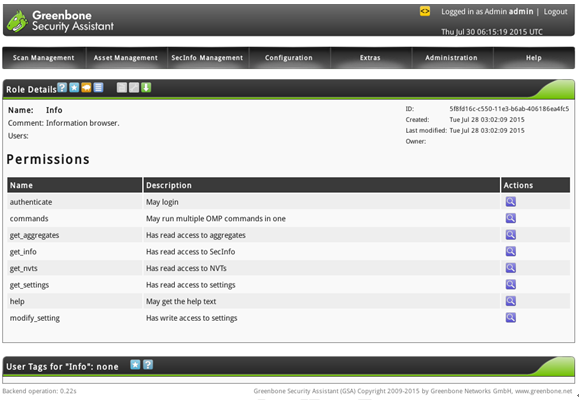The height and width of the screenshot is (400, 579).
Task: Click the help permission name
Action: click(x=17, y=301)
